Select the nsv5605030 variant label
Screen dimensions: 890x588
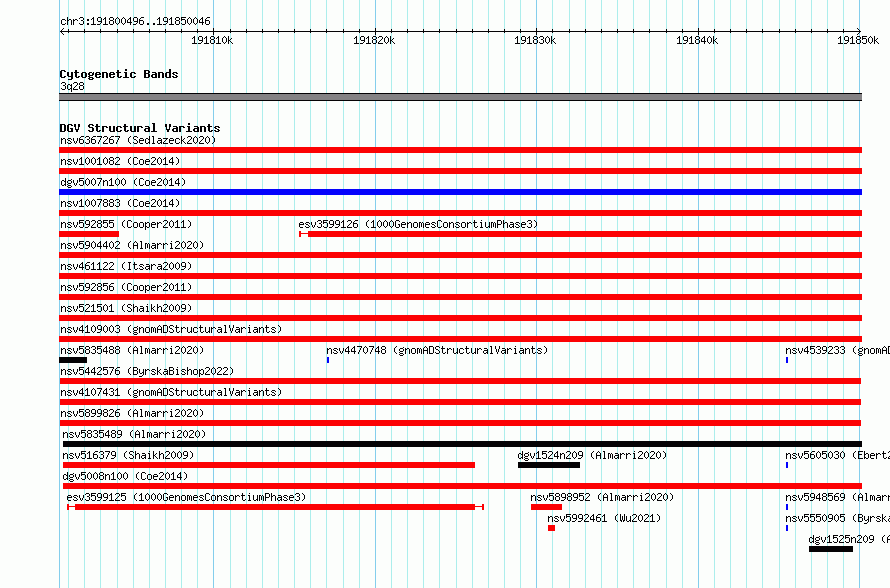tap(837, 455)
